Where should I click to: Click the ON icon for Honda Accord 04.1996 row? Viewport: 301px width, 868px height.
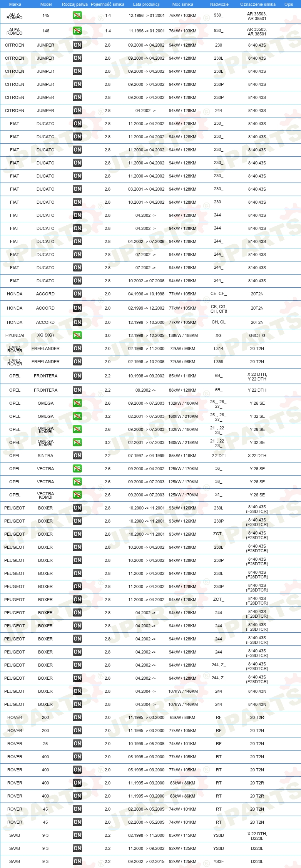coord(77,294)
